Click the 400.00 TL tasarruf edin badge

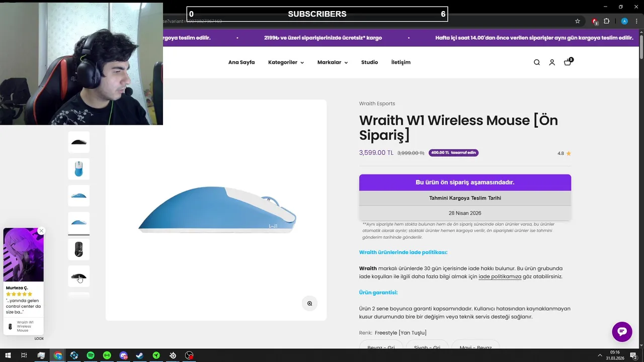point(453,153)
